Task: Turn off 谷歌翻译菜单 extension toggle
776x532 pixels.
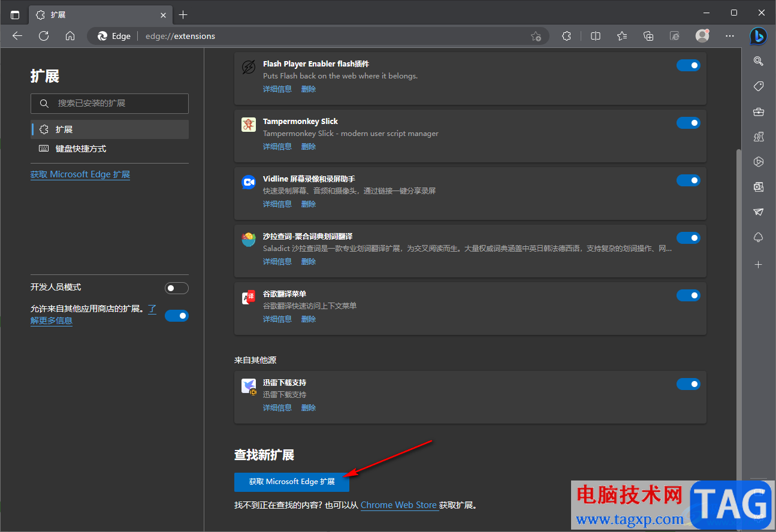Action: (689, 295)
